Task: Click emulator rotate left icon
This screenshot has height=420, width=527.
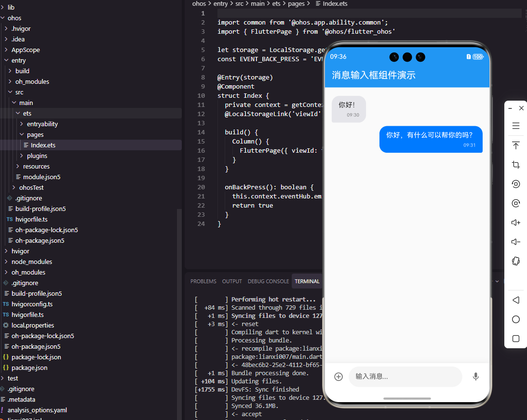Action: 516,184
